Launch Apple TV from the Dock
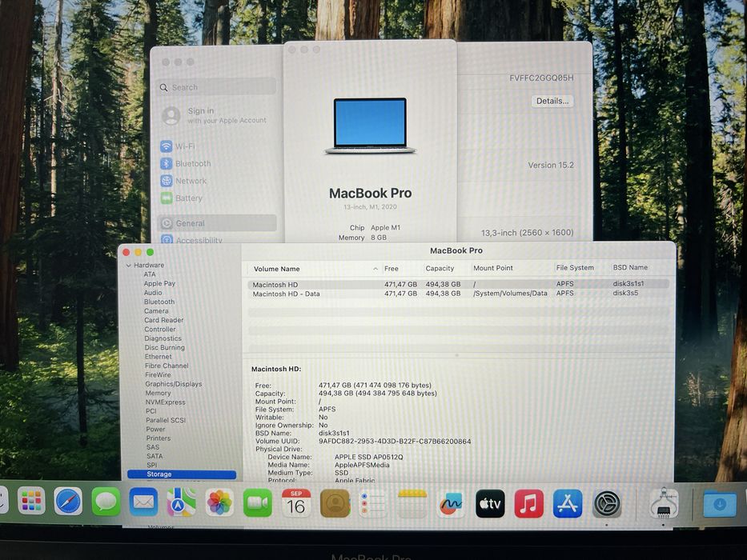Image resolution: width=747 pixels, height=560 pixels. click(x=490, y=503)
